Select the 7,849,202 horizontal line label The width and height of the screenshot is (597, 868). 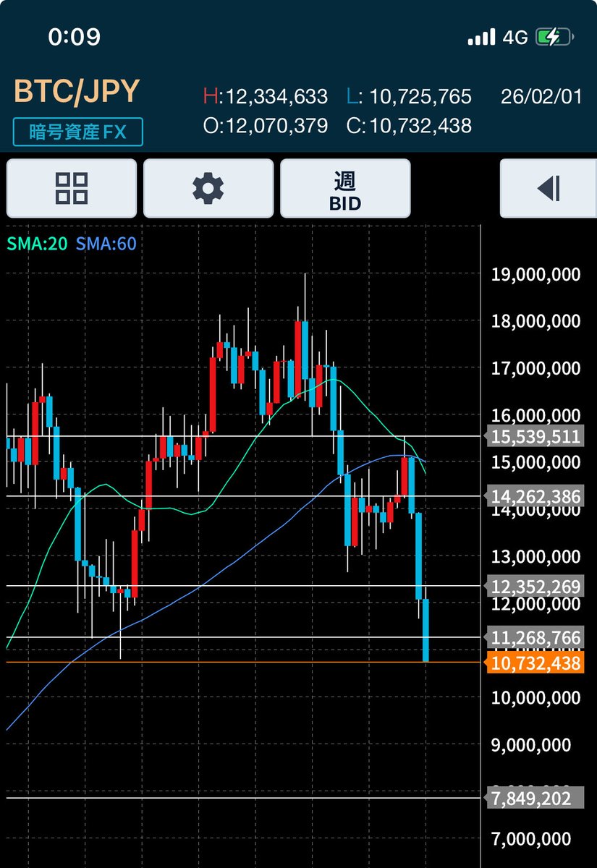[535, 798]
